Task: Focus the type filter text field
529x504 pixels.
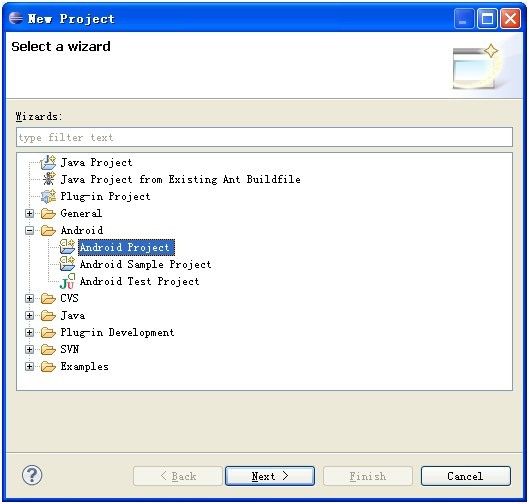Action: point(264,137)
